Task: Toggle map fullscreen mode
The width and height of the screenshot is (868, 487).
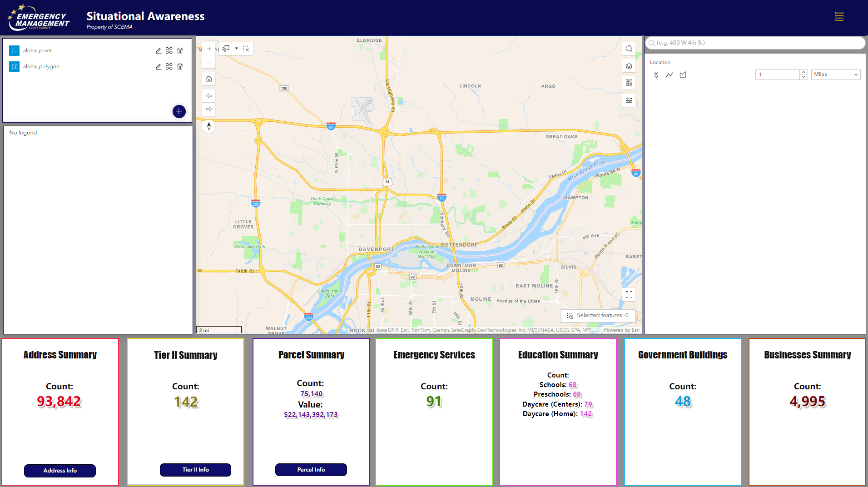Action: 629,295
